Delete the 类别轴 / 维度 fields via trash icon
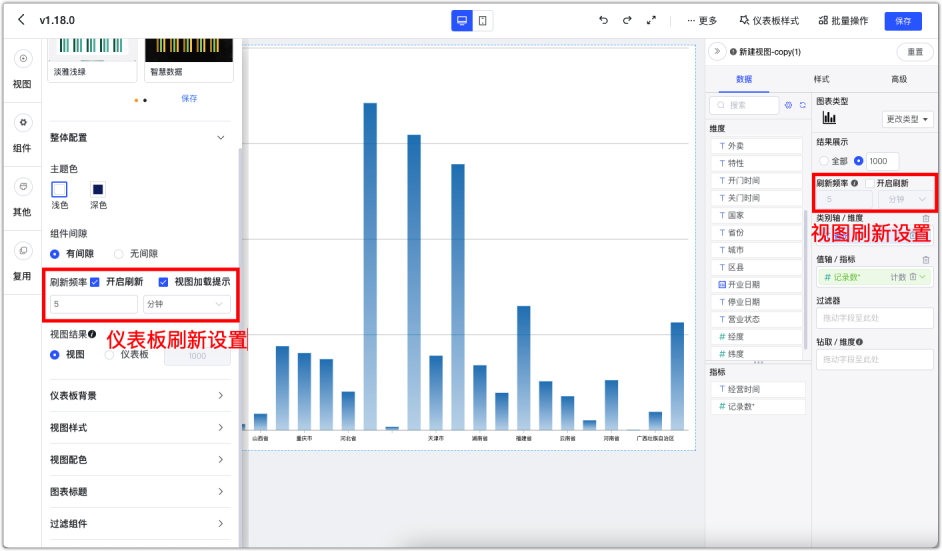 tap(926, 218)
